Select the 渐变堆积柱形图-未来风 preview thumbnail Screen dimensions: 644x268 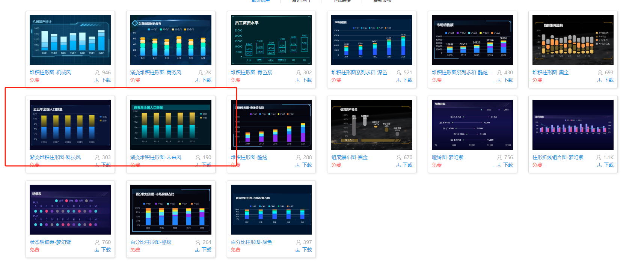click(x=171, y=125)
